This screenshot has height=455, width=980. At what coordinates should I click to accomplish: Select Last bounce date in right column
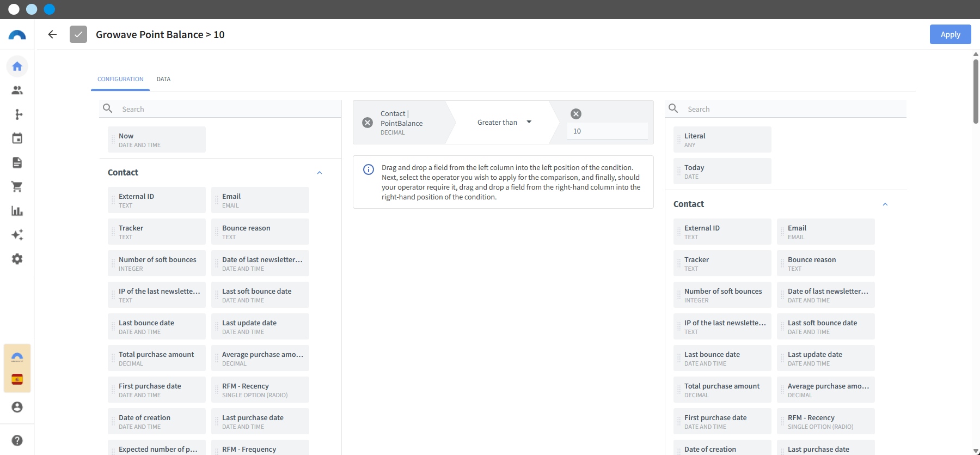[722, 358]
